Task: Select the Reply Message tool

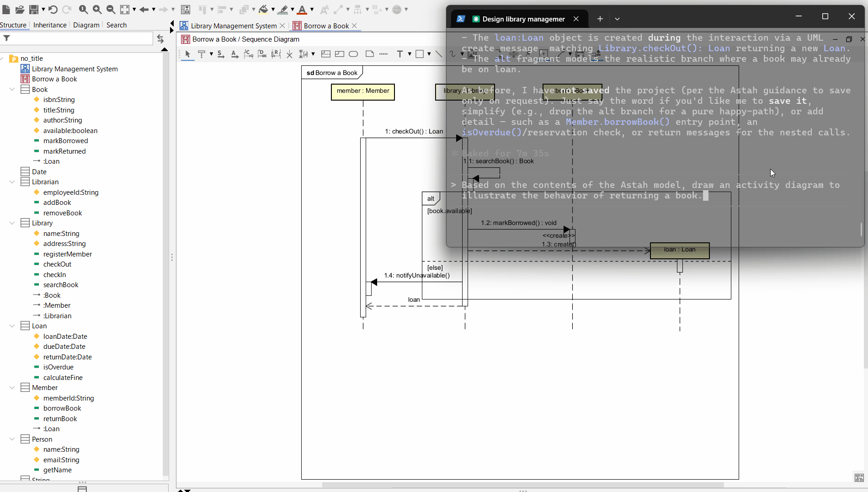Action: coord(276,54)
